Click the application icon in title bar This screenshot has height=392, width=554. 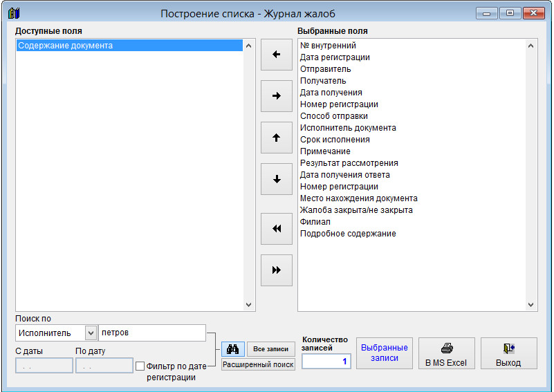(14, 13)
